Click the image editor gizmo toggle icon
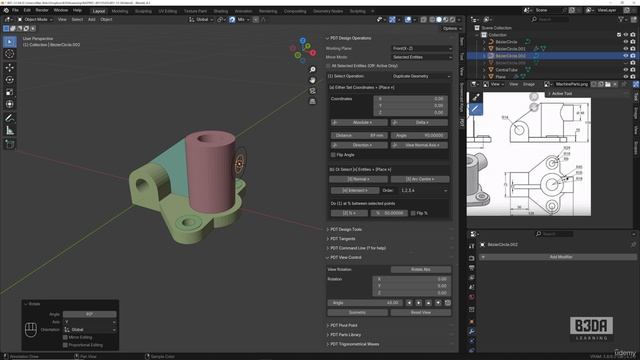Image resolution: width=640 pixels, height=360 pixels. [x=636, y=84]
